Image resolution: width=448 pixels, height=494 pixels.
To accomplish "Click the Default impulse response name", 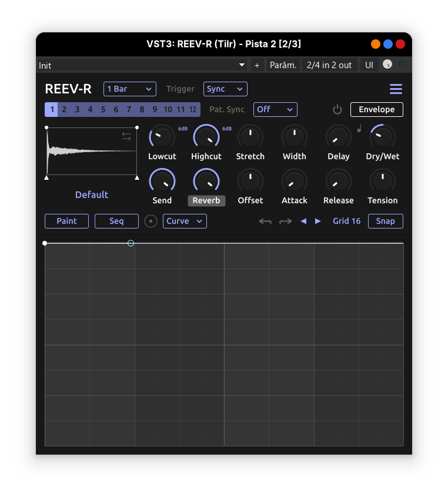I will [92, 195].
